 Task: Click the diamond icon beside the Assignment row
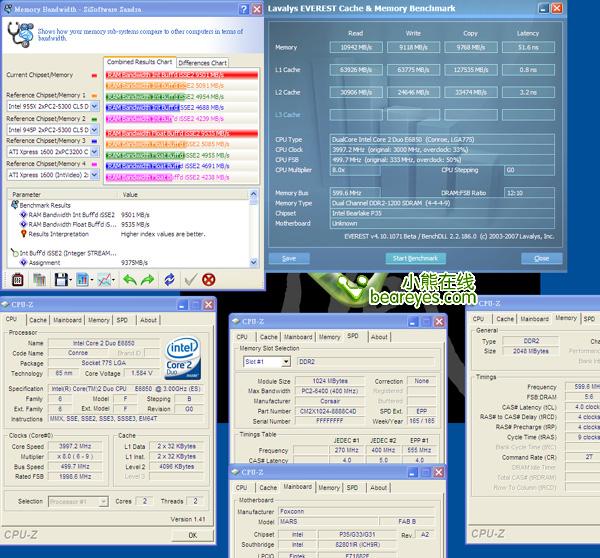[23, 263]
